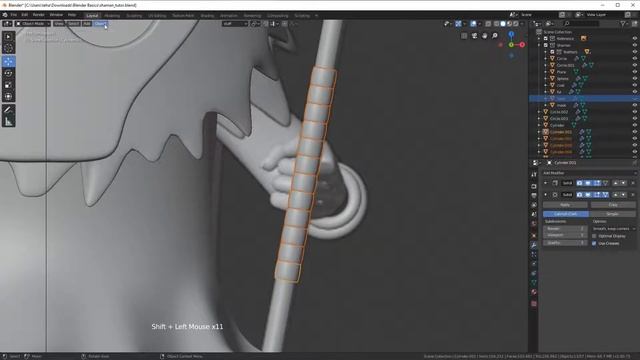Open the Add Modifier dropdown
Image resolution: width=640 pixels, height=360 pixels.
coord(589,173)
